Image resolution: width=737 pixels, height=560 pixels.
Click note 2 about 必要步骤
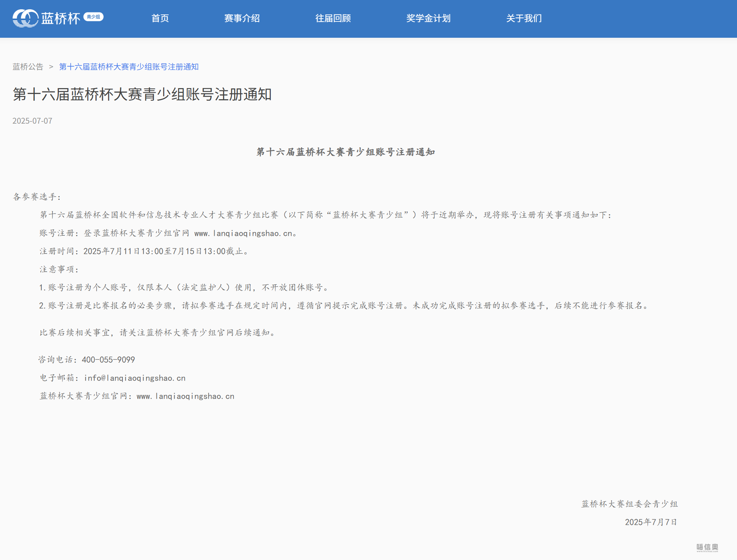[x=344, y=305]
